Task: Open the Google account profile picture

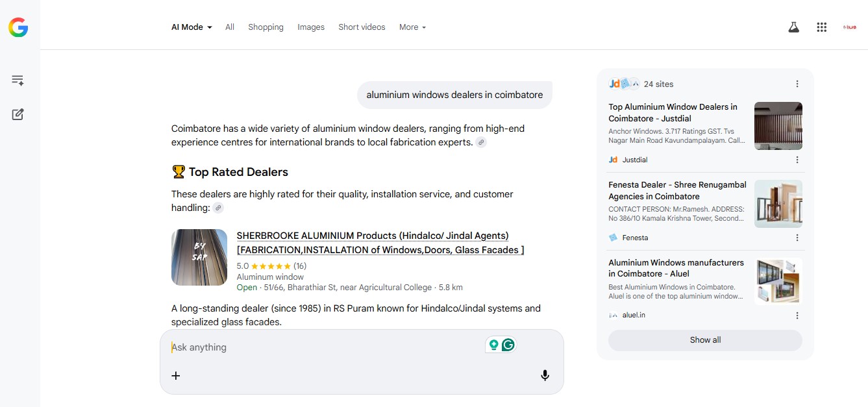Action: click(849, 27)
